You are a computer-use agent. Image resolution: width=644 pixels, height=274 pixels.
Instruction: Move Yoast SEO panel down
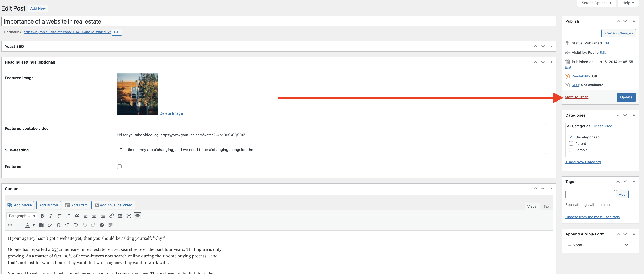pos(543,46)
